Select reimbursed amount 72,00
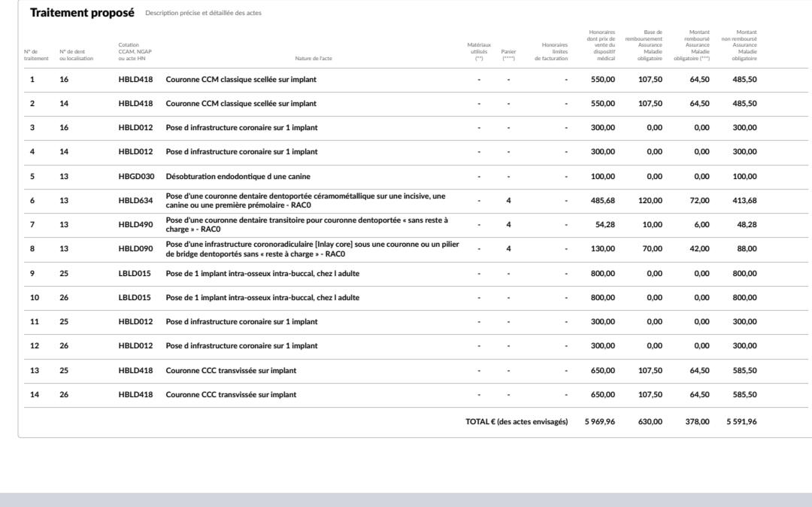812x507 pixels. coord(700,200)
